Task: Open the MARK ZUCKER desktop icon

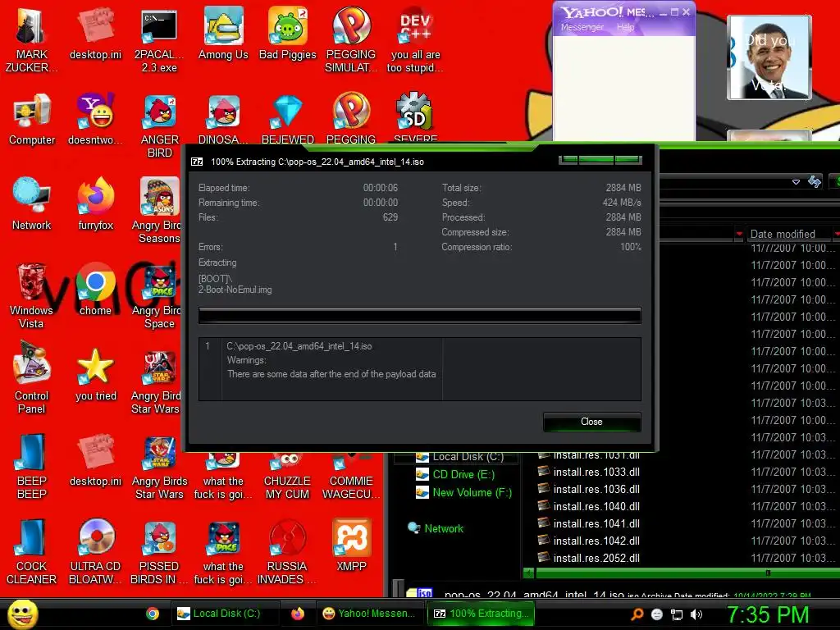Action: 31,40
